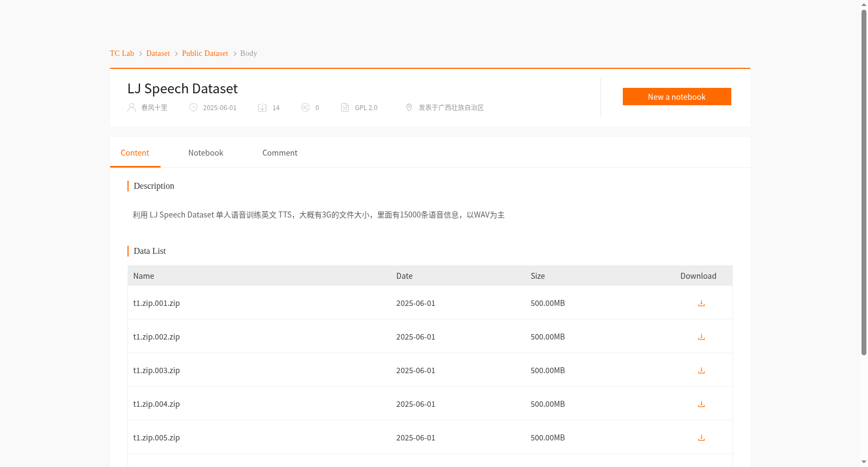Click the page vertical scrollbar thumb
The image size is (868, 467).
[x=864, y=182]
